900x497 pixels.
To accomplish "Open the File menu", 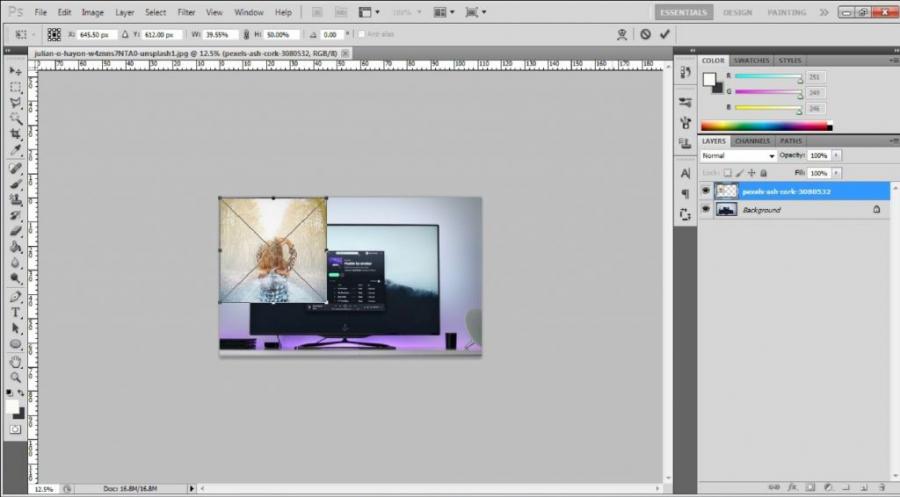I will click(x=40, y=12).
